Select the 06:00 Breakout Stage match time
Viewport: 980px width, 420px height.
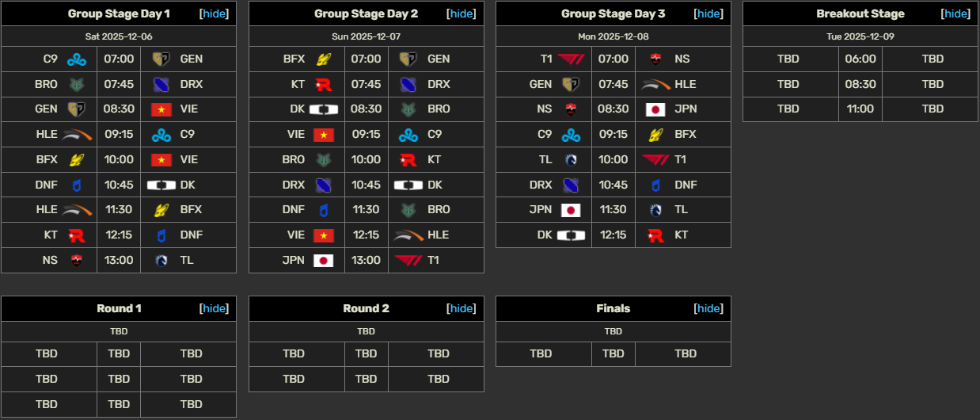(x=860, y=59)
